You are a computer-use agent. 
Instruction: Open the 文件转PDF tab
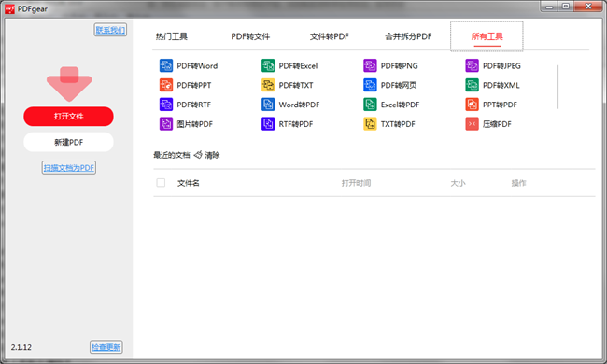click(329, 36)
